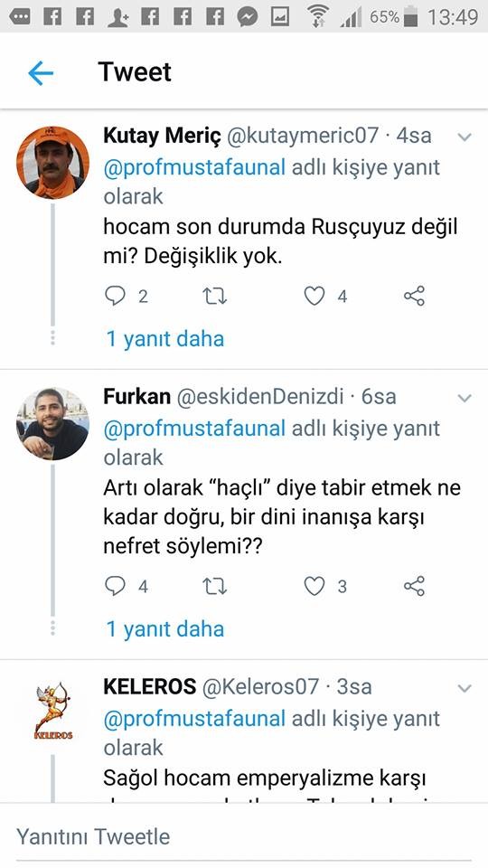Open the dropdown chevron on Furkan's tweet
The width and height of the screenshot is (488, 868).
click(465, 398)
